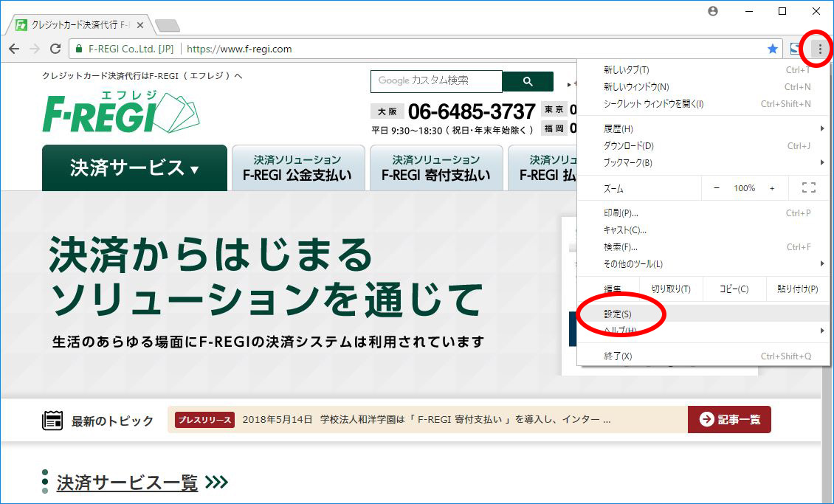Click the F-REGI logo
834x504 pixels.
pos(121,112)
